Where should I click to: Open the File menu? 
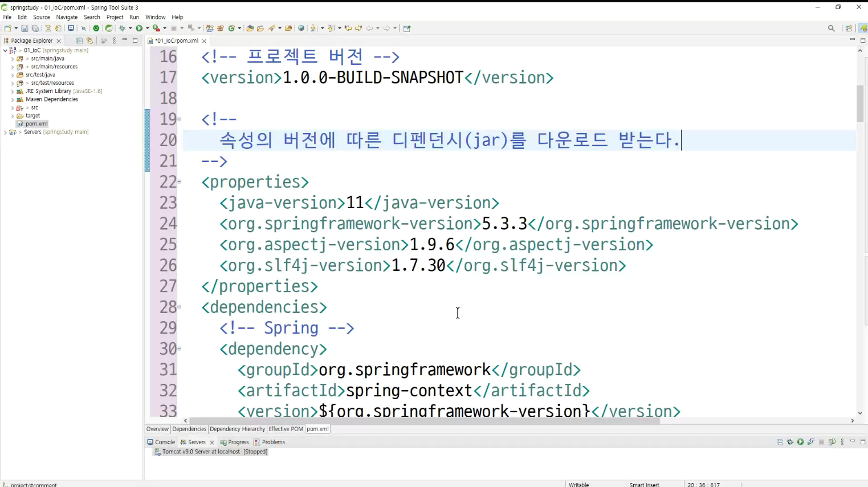[x=7, y=17]
